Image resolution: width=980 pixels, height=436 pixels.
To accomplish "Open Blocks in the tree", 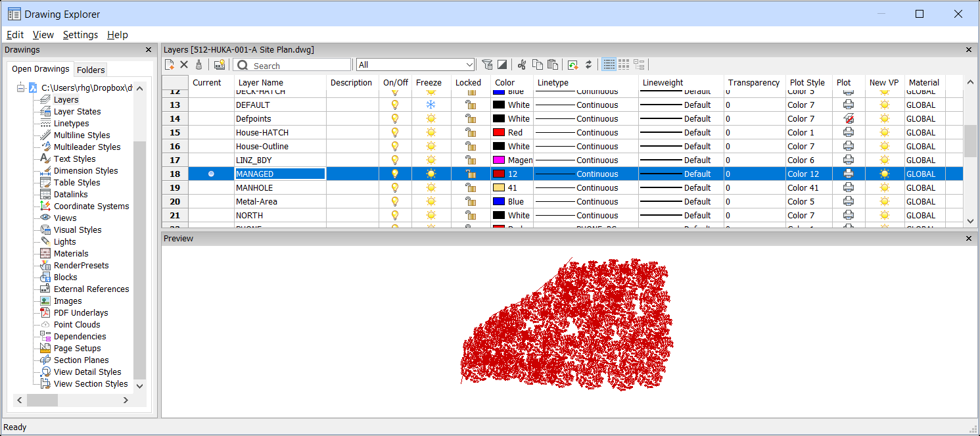I will pos(65,278).
